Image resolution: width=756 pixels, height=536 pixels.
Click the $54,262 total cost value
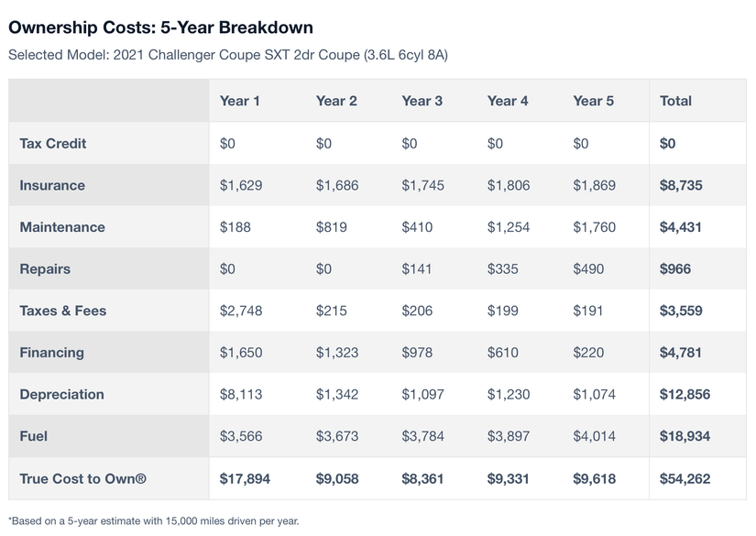(x=685, y=478)
